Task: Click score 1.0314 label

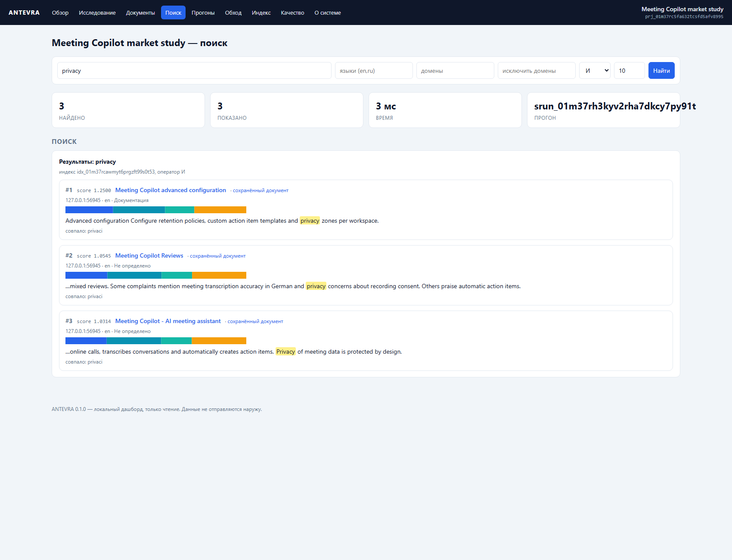Action: click(x=94, y=321)
